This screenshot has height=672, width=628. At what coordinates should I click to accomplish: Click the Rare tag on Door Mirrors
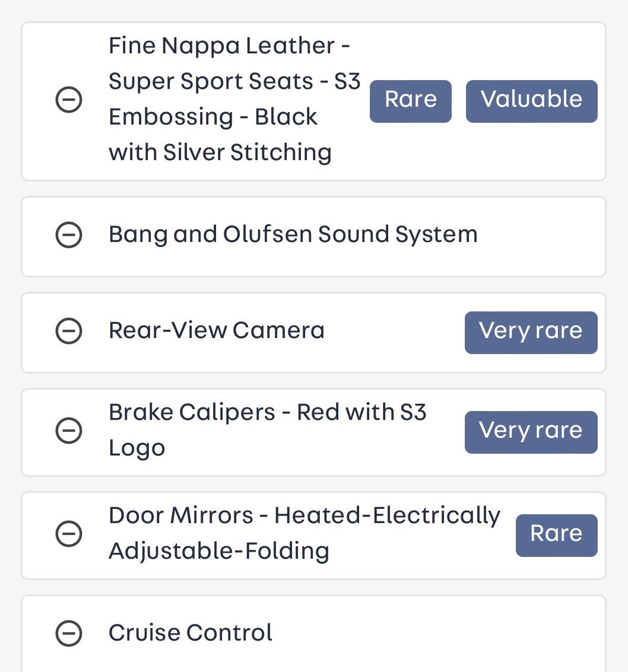556,535
